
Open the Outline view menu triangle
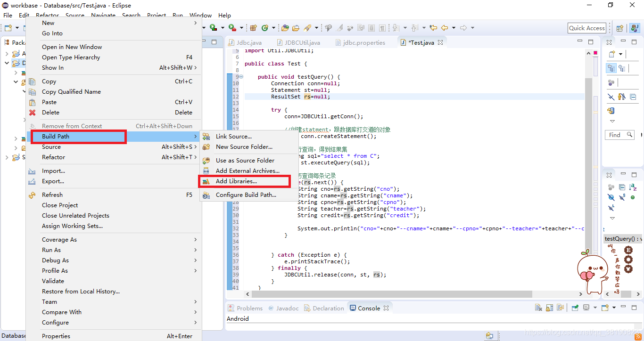612,219
